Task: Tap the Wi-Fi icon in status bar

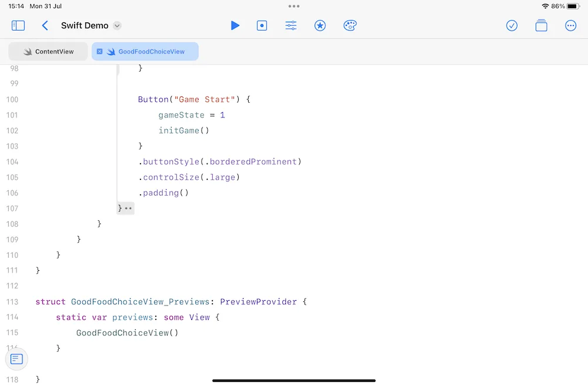Action: pos(545,6)
